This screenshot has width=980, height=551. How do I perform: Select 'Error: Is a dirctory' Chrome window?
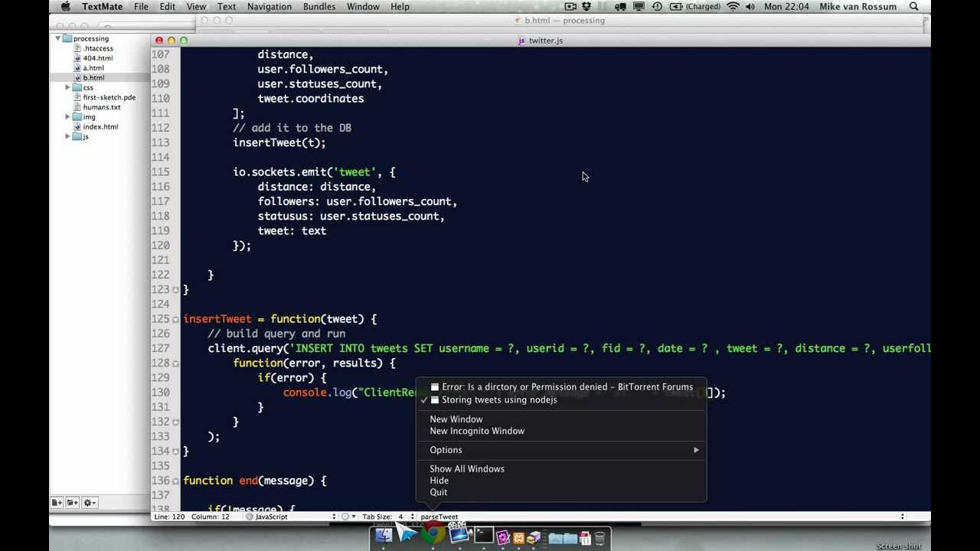point(560,386)
